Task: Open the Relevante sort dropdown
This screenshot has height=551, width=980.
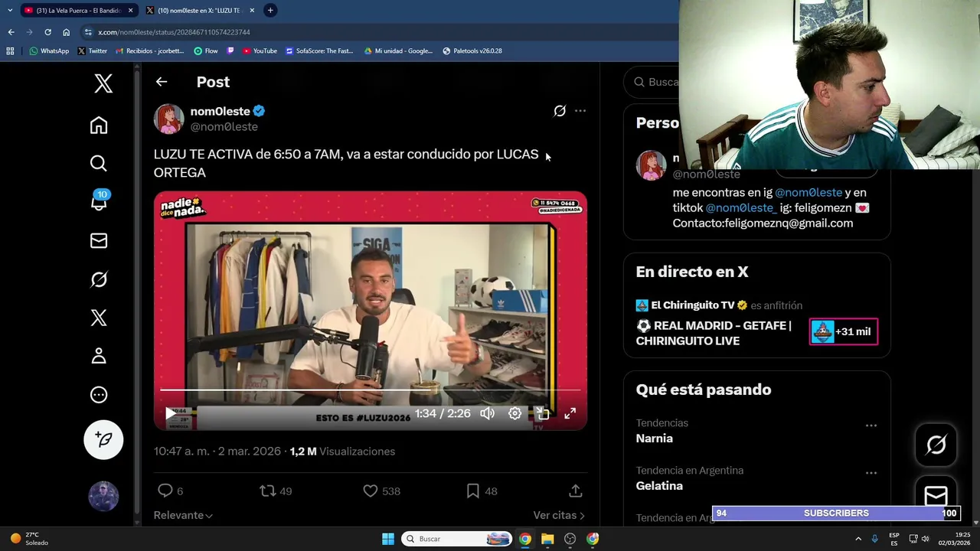Action: (x=183, y=516)
